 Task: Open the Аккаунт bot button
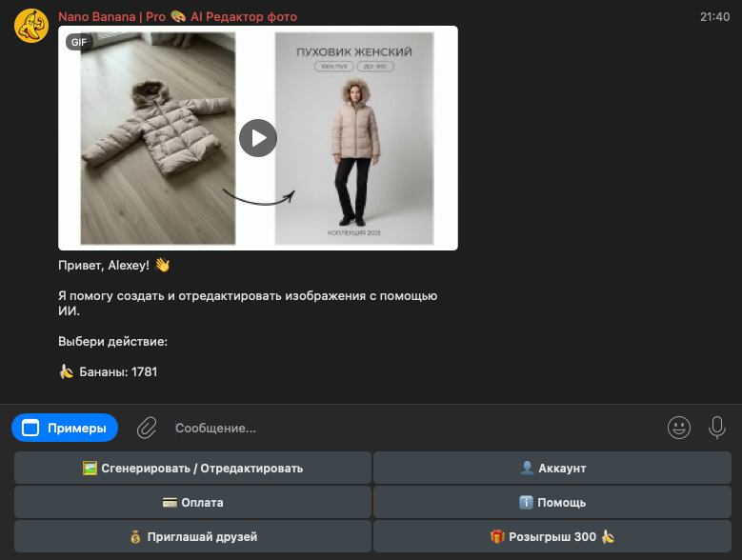coord(551,468)
